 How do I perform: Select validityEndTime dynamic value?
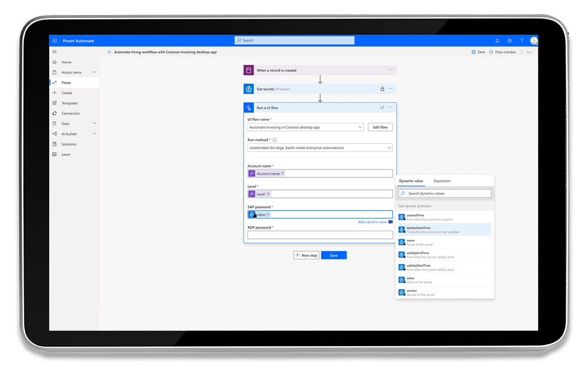coord(445,255)
